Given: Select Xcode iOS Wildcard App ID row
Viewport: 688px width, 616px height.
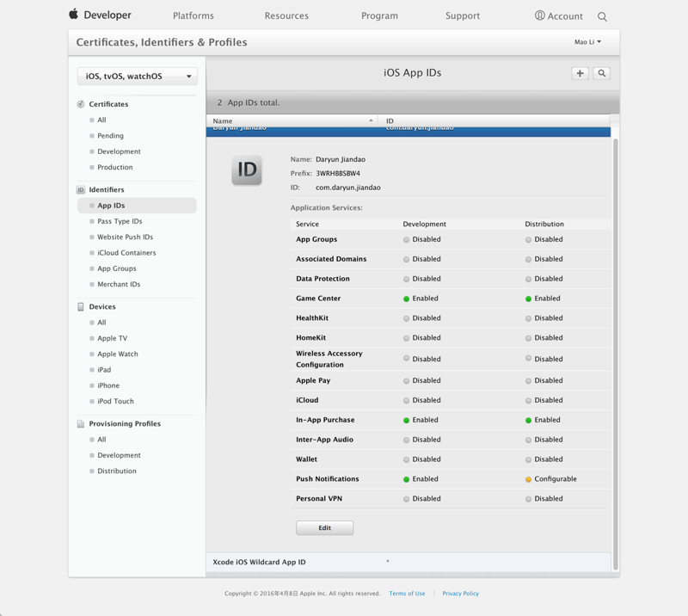Looking at the screenshot, I should coord(408,562).
